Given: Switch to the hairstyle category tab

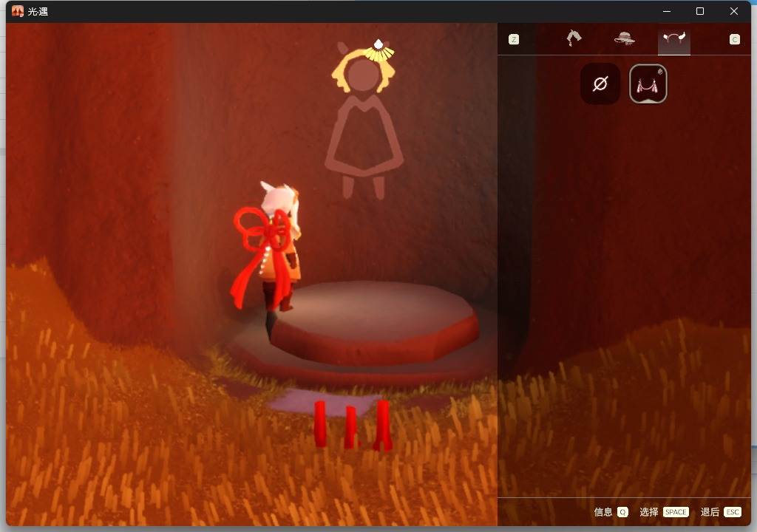Looking at the screenshot, I should [x=574, y=38].
